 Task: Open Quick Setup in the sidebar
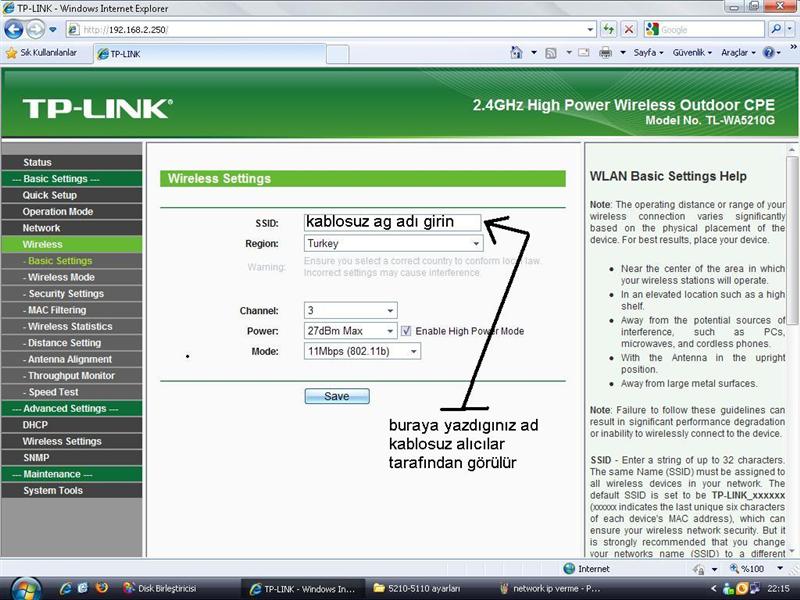[x=72, y=195]
